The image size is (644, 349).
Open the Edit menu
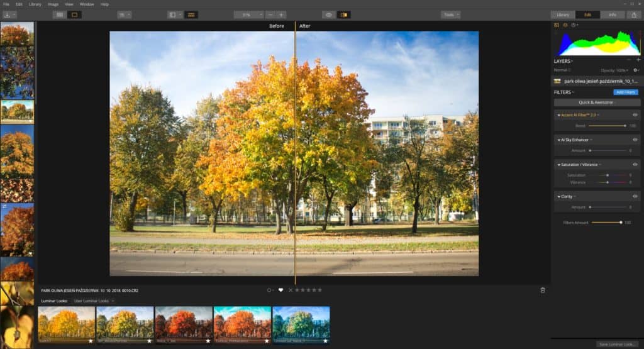coord(19,4)
